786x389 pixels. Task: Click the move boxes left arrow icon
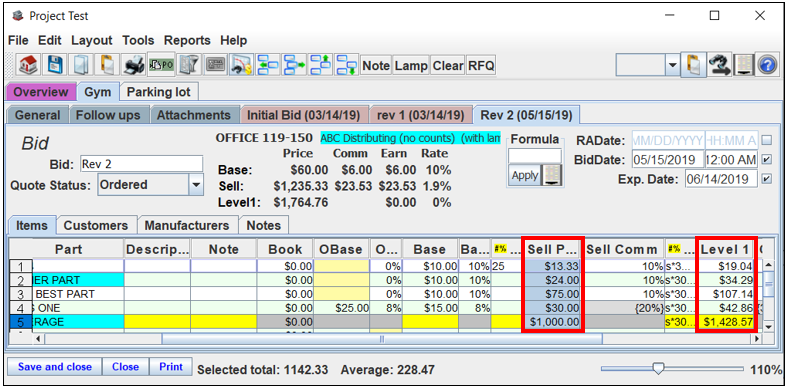pyautogui.click(x=269, y=65)
